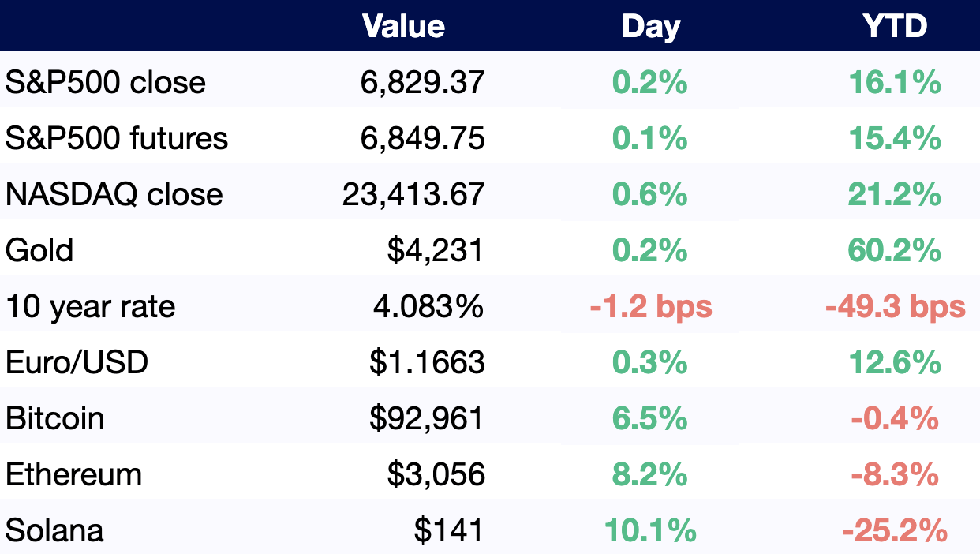Select the S&P500 futures row label

117,138
